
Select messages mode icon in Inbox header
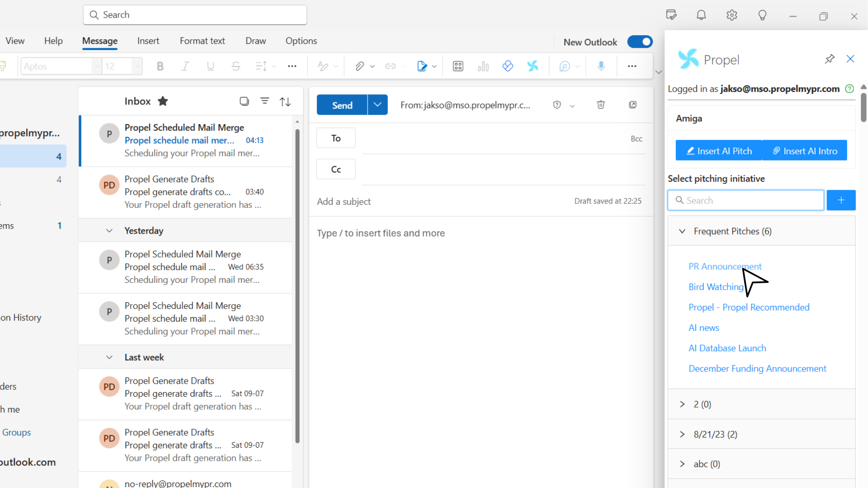coord(244,101)
